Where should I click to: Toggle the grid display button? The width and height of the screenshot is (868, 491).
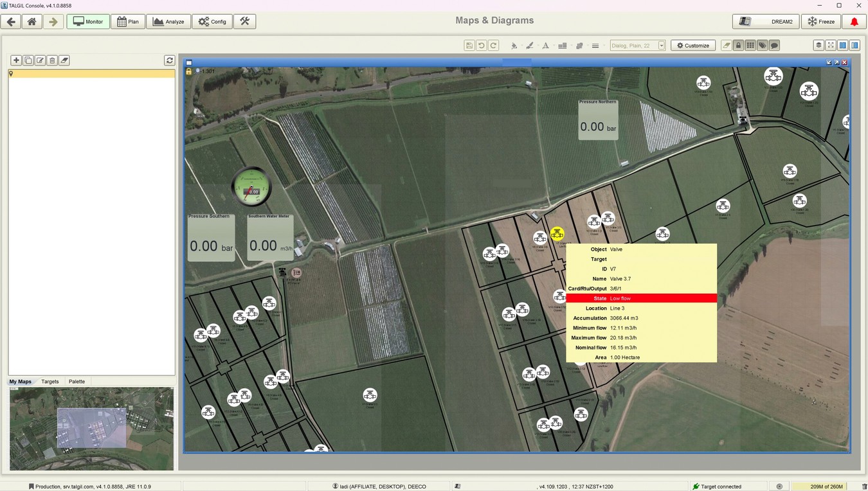tap(750, 46)
